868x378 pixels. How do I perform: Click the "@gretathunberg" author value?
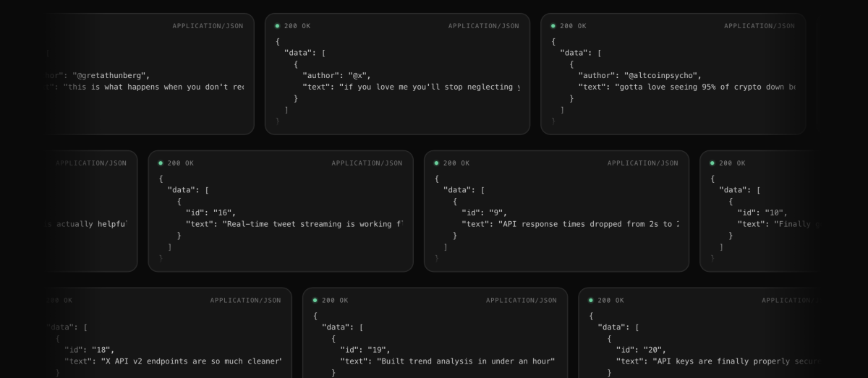pyautogui.click(x=111, y=75)
